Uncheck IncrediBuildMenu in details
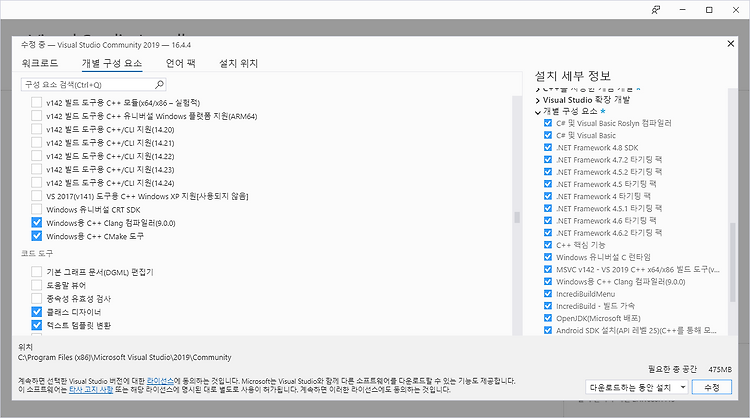The height and width of the screenshot is (418, 750). (x=548, y=294)
